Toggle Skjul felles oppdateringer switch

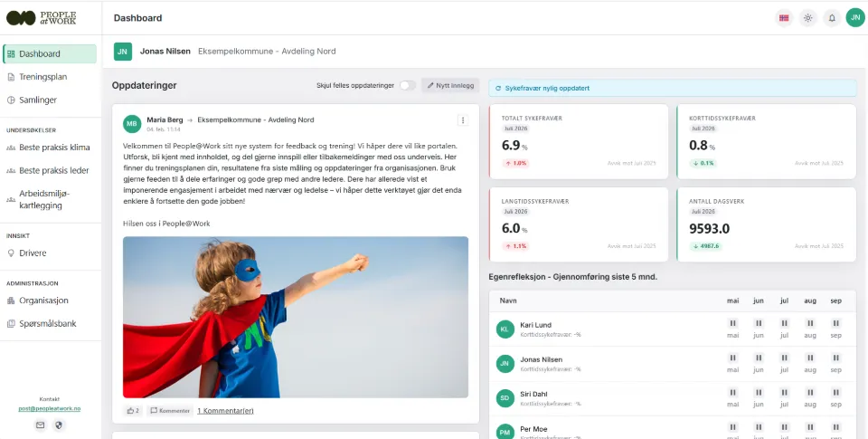tap(408, 85)
